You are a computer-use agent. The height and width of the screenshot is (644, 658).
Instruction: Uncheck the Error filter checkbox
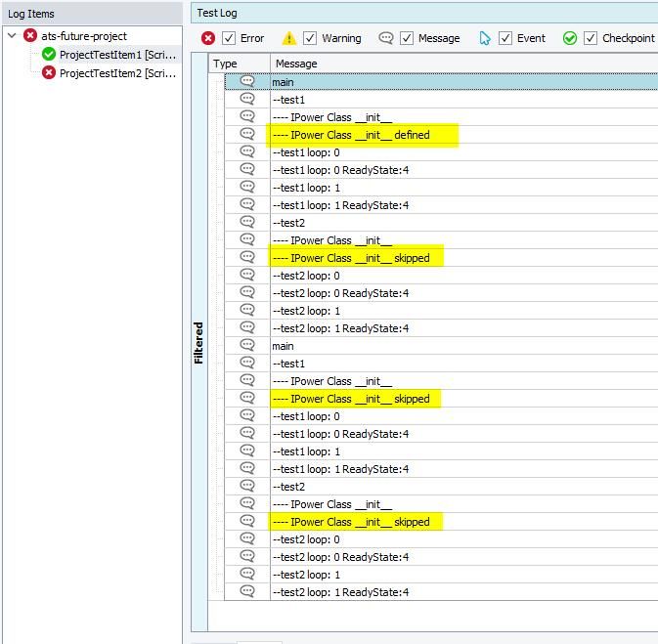[x=229, y=38]
